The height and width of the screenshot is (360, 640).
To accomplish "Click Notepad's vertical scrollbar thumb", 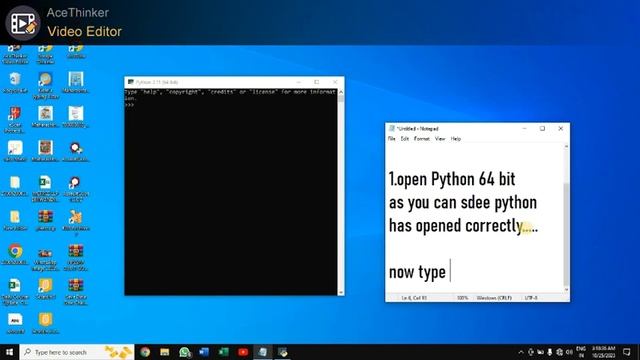I will tap(566, 234).
